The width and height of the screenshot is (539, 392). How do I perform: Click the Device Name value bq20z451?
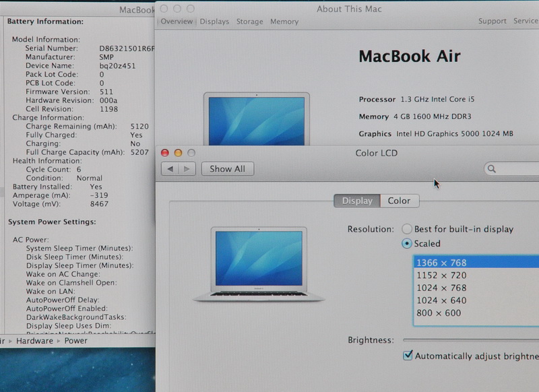click(x=117, y=65)
